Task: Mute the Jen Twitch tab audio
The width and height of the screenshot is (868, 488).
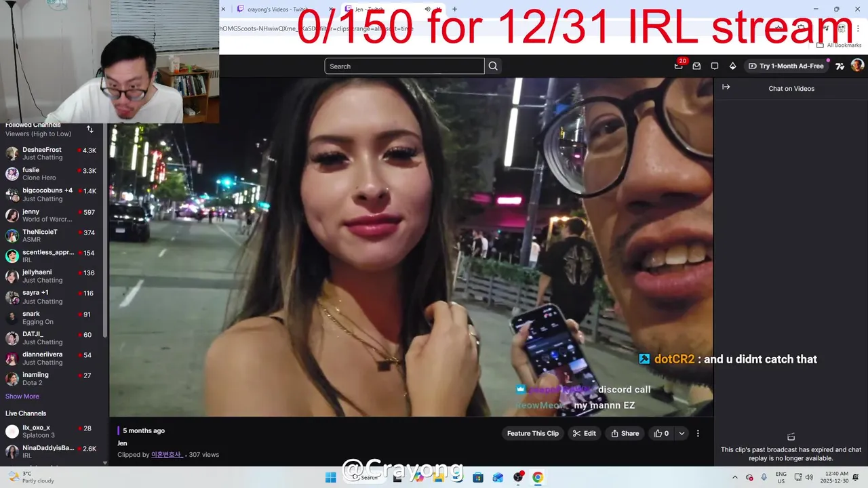Action: pos(427,9)
